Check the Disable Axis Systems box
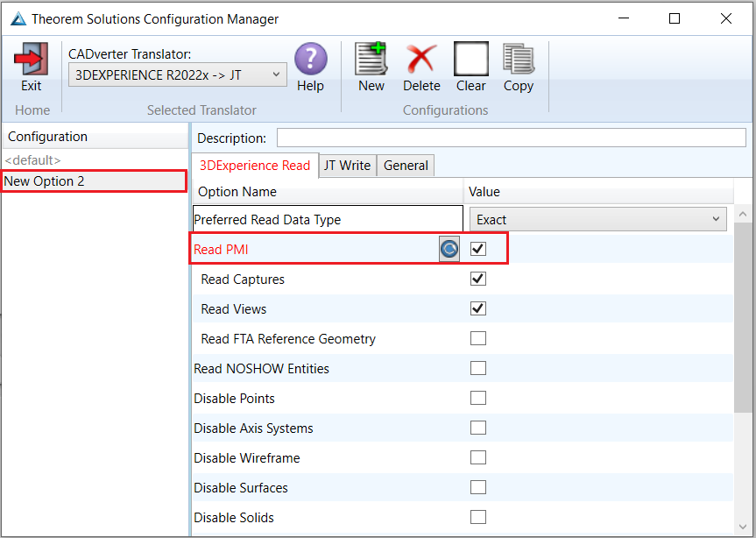Screen dimensions: 756x538 point(478,428)
